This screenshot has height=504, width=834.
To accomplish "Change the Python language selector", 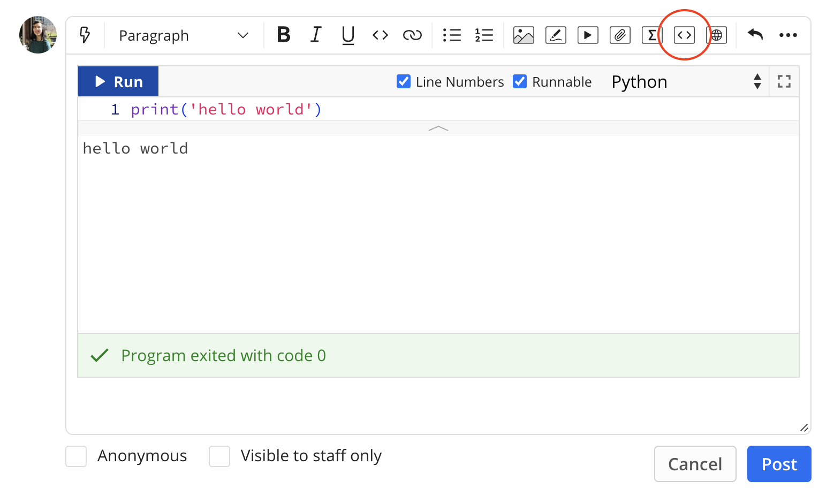I will 687,82.
